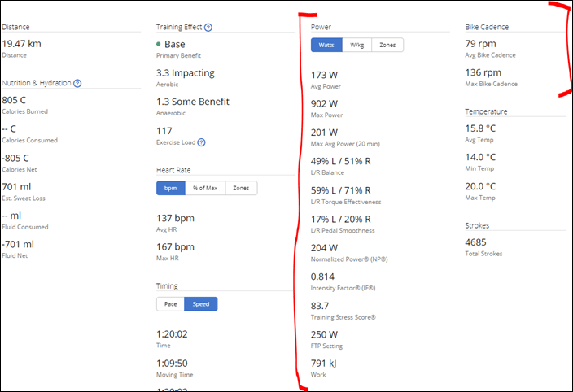573x392 pixels.
Task: Select the Normalized Power 204 W value
Action: tap(324, 248)
